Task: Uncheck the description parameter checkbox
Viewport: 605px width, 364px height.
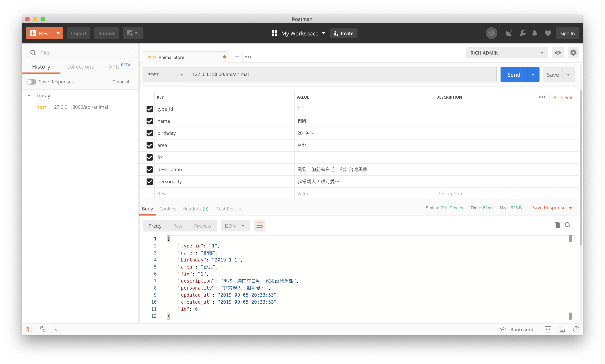Action: pos(149,169)
